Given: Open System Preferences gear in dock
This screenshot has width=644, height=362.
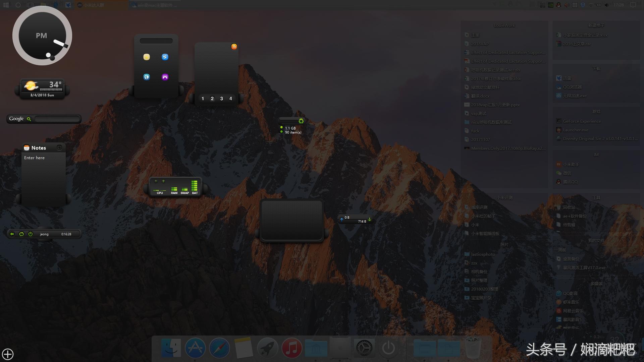Looking at the screenshot, I should click(364, 348).
